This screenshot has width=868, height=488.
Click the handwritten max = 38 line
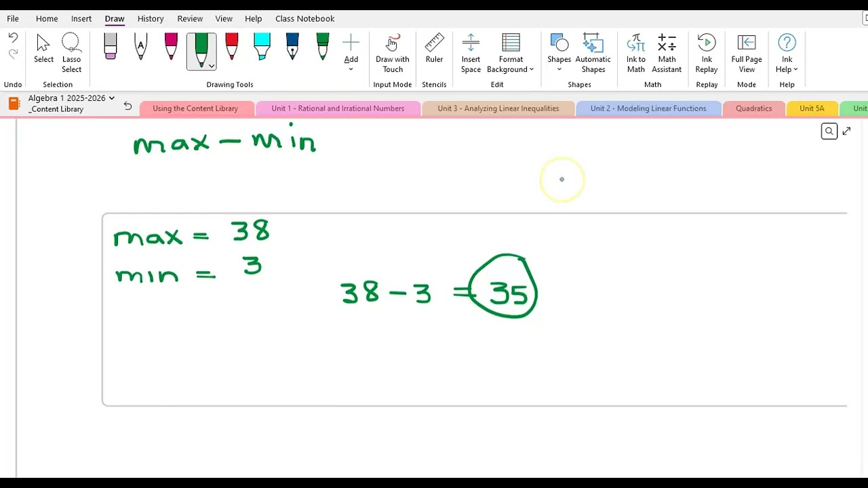point(192,232)
